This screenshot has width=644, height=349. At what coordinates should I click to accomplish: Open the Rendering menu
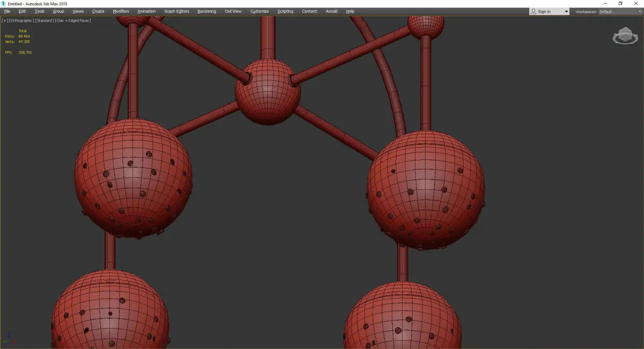[207, 11]
